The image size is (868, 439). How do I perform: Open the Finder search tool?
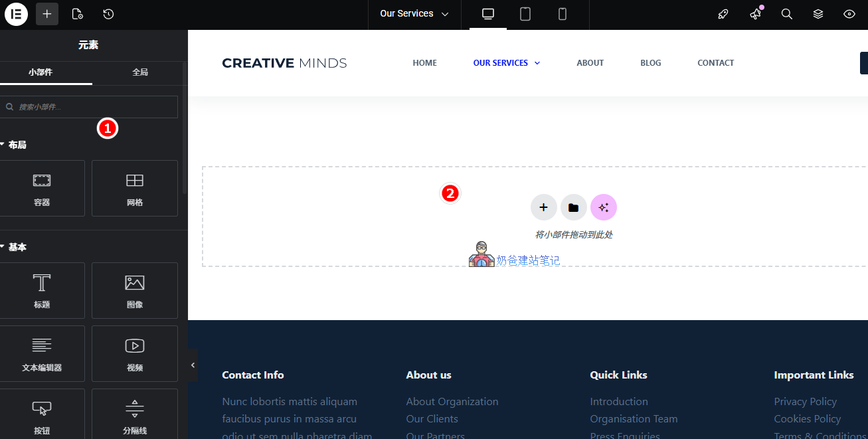(x=787, y=14)
